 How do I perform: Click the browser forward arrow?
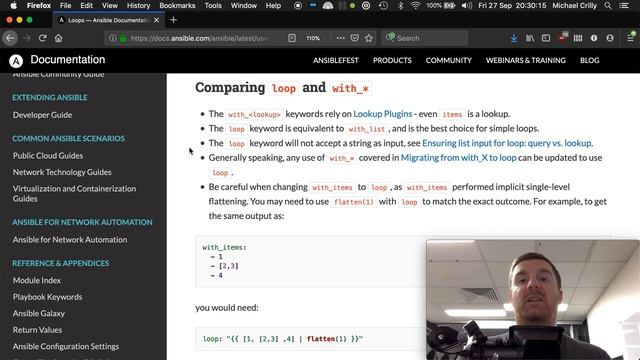27,38
